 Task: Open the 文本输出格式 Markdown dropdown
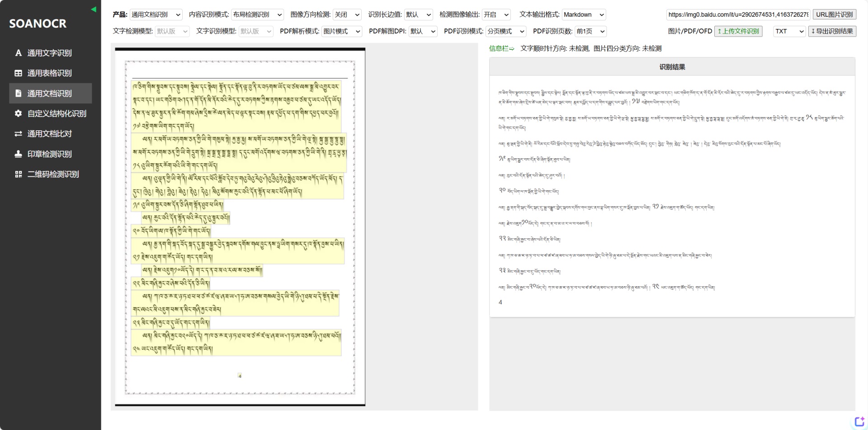point(584,15)
